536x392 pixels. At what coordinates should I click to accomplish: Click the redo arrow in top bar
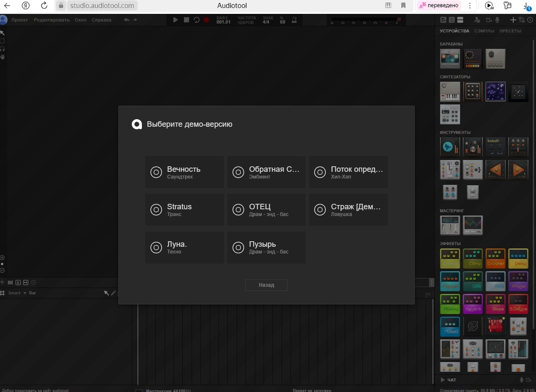pyautogui.click(x=135, y=20)
